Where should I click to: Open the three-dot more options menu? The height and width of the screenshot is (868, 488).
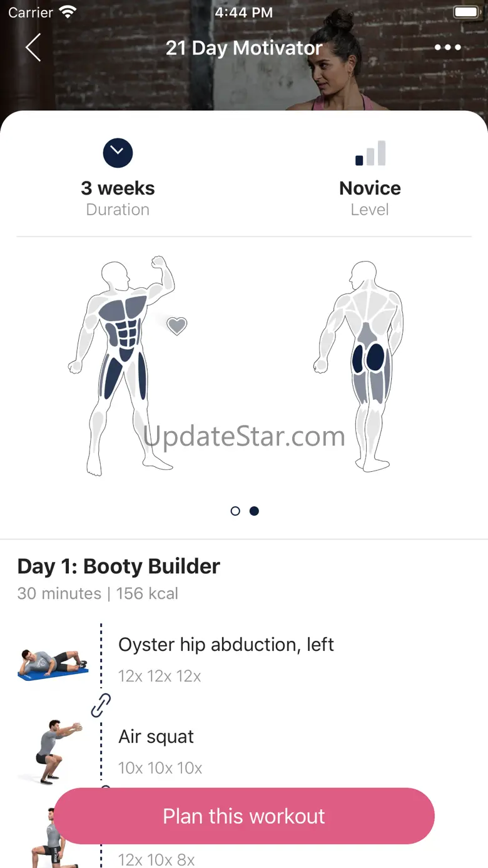click(448, 48)
